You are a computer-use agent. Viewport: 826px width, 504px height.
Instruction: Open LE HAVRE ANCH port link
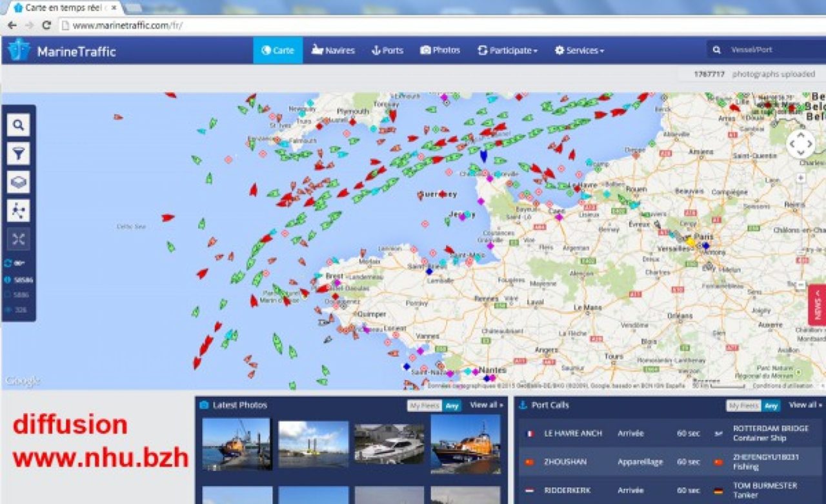(x=573, y=434)
